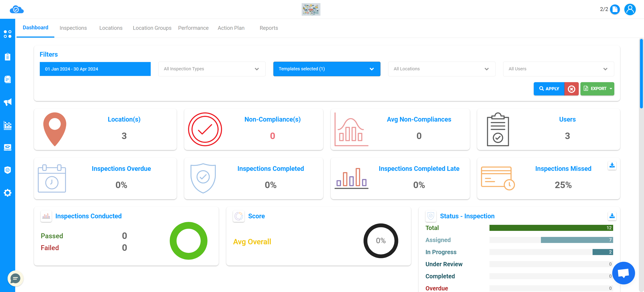Clear filters with the red X button
Screen dimensions: 644x292
pos(571,89)
